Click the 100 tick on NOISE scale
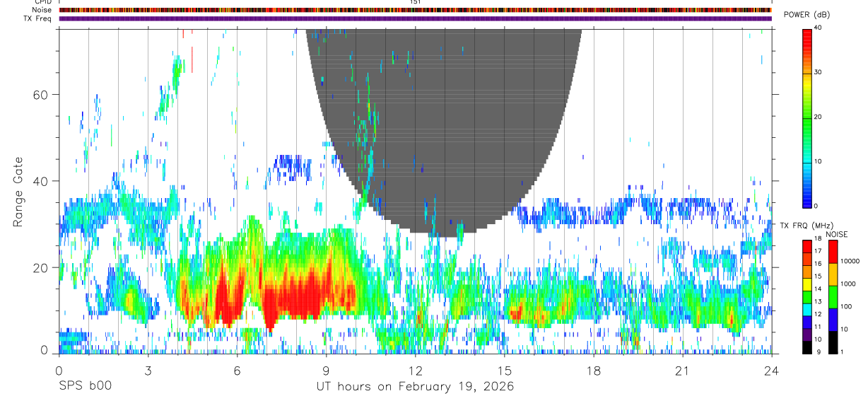Image resolution: width=868 pixels, height=401 pixels. (x=847, y=306)
